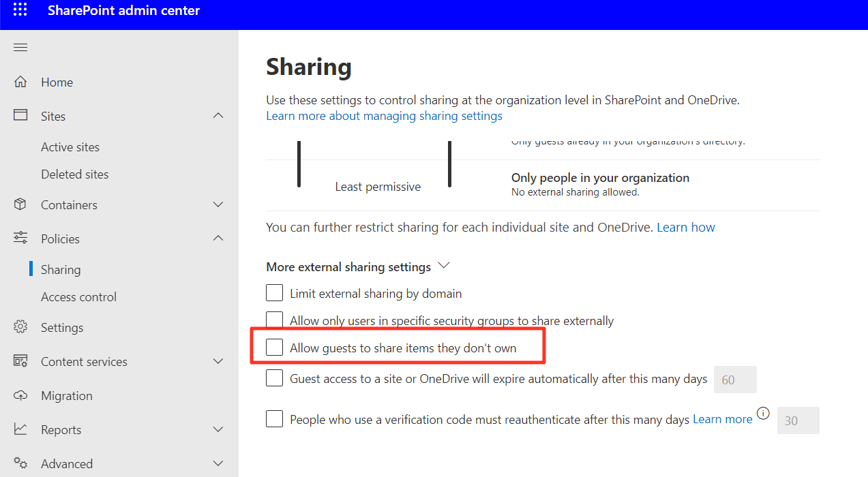Screen dimensions: 868x477
Task: Go to Home in navigation
Action: click(57, 82)
